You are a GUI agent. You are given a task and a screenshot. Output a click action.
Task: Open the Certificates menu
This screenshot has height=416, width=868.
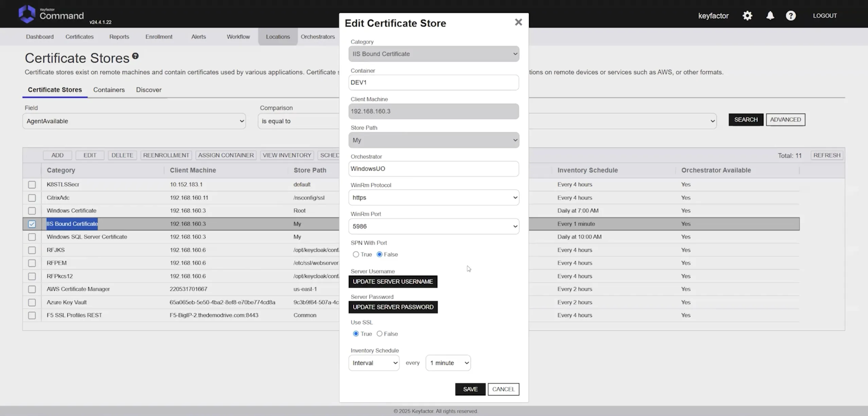click(79, 37)
